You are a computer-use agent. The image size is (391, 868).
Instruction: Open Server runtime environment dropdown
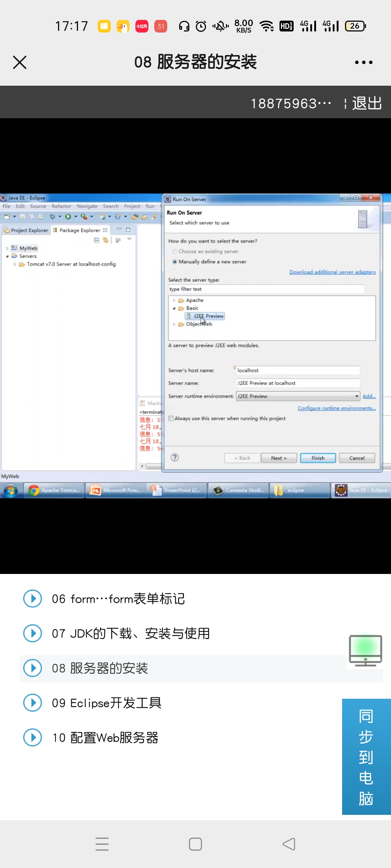[298, 396]
